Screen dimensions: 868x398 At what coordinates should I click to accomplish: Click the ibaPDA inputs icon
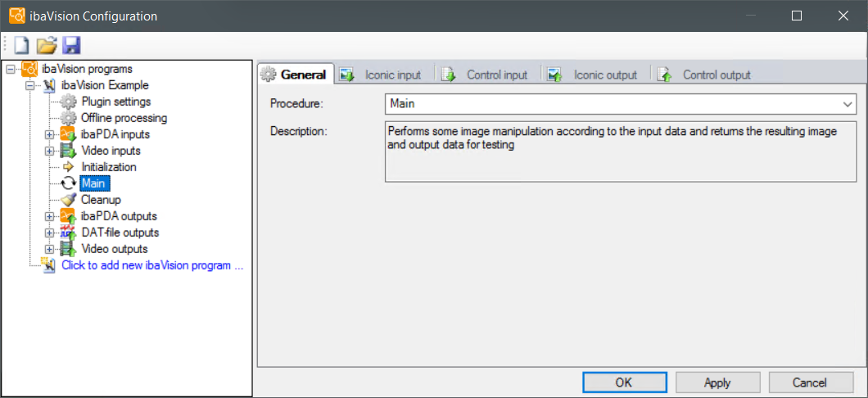pyautogui.click(x=68, y=134)
